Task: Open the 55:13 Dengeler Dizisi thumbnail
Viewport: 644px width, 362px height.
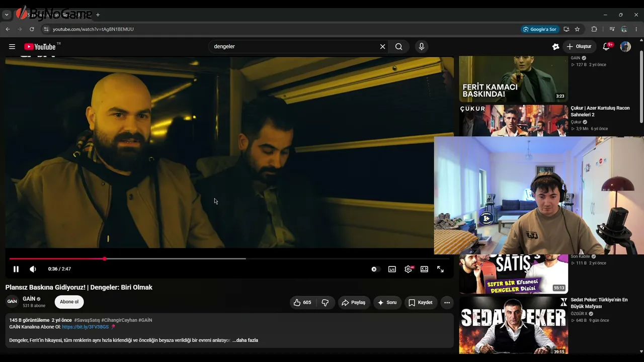Action: click(513, 274)
